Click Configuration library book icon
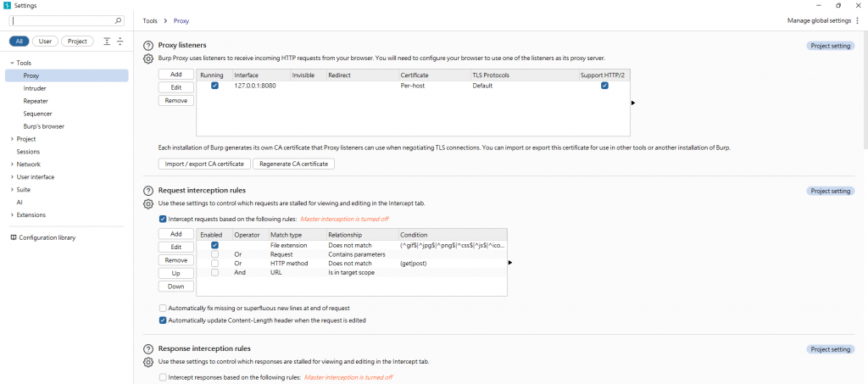 click(x=14, y=238)
